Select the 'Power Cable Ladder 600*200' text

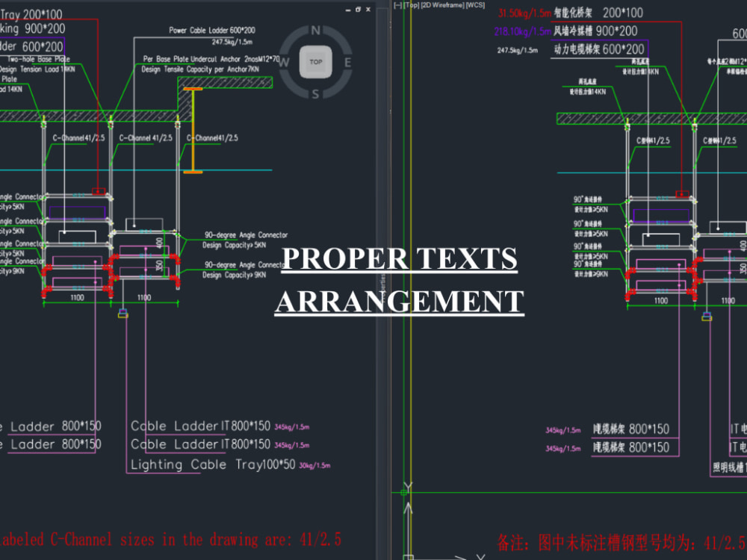pos(212,31)
